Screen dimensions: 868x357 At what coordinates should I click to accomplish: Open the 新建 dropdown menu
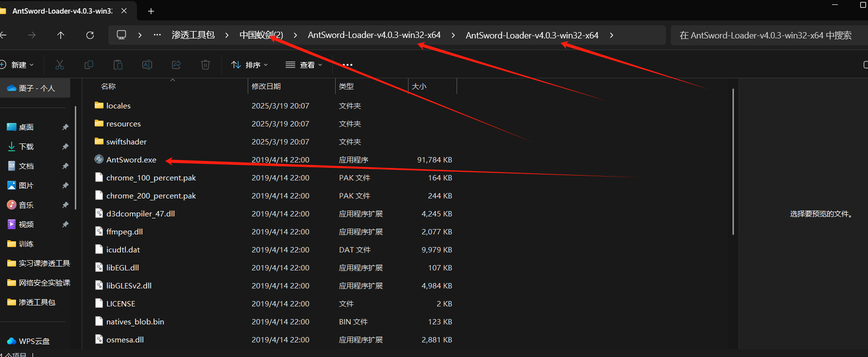coord(17,65)
